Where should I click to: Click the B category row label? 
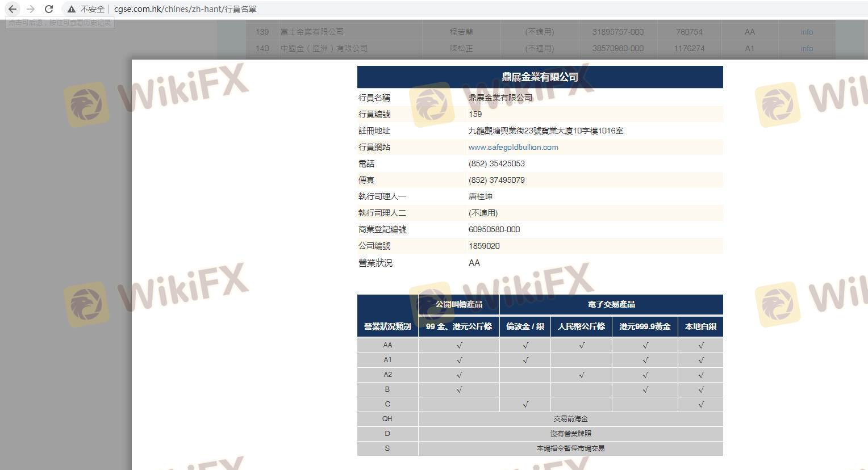[387, 389]
